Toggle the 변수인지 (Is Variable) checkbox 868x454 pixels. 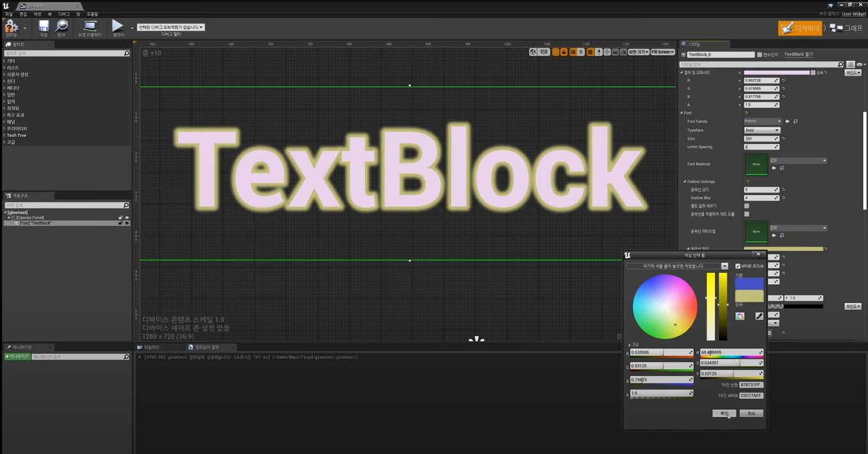point(759,55)
